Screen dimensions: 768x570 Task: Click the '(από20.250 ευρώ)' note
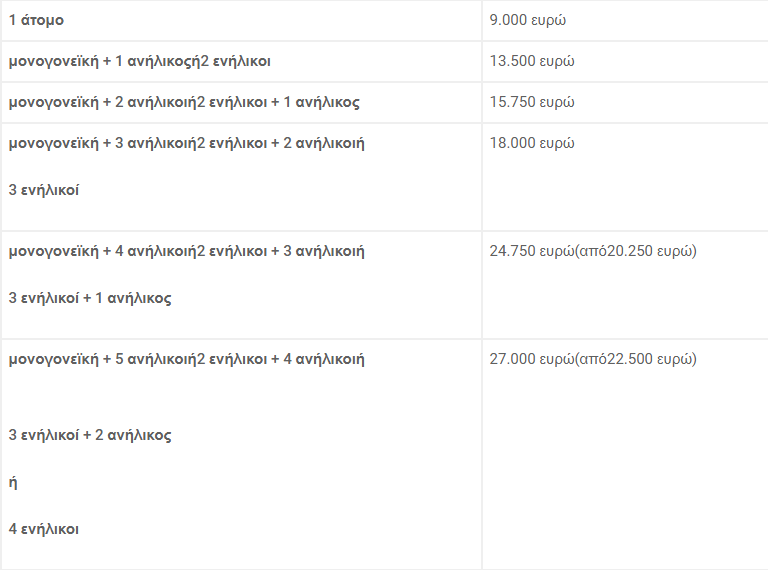coord(636,251)
